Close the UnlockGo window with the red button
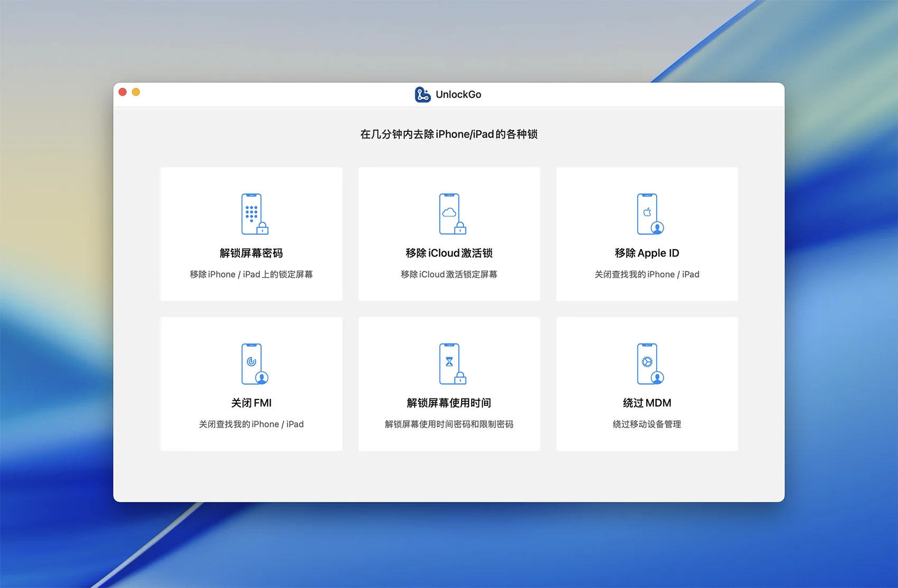 (x=123, y=92)
